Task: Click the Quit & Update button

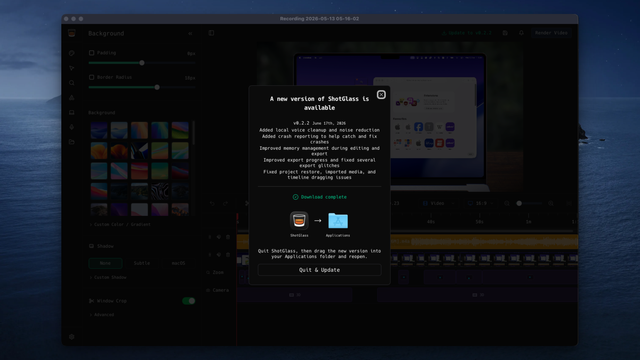Action: [x=319, y=270]
